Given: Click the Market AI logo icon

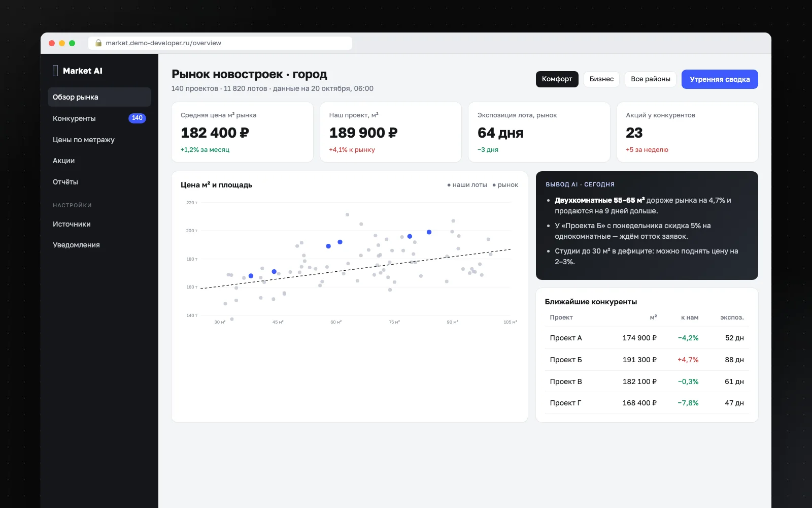Looking at the screenshot, I should click(x=55, y=71).
